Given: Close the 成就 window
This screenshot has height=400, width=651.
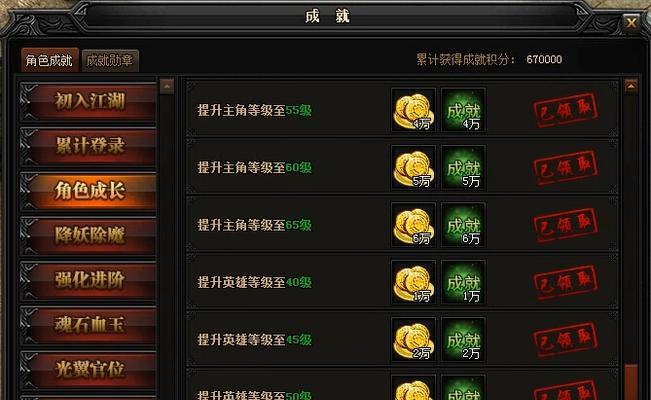Looking at the screenshot, I should click(631, 23).
